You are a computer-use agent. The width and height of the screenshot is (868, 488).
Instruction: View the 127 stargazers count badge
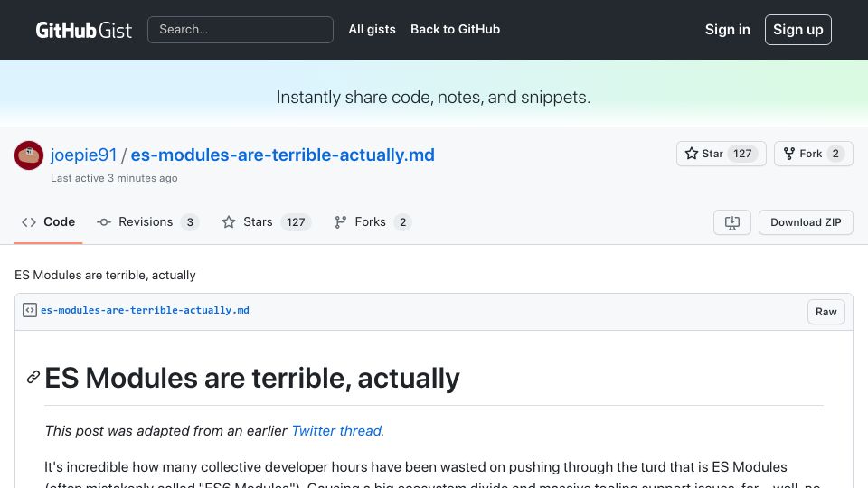pyautogui.click(x=742, y=154)
